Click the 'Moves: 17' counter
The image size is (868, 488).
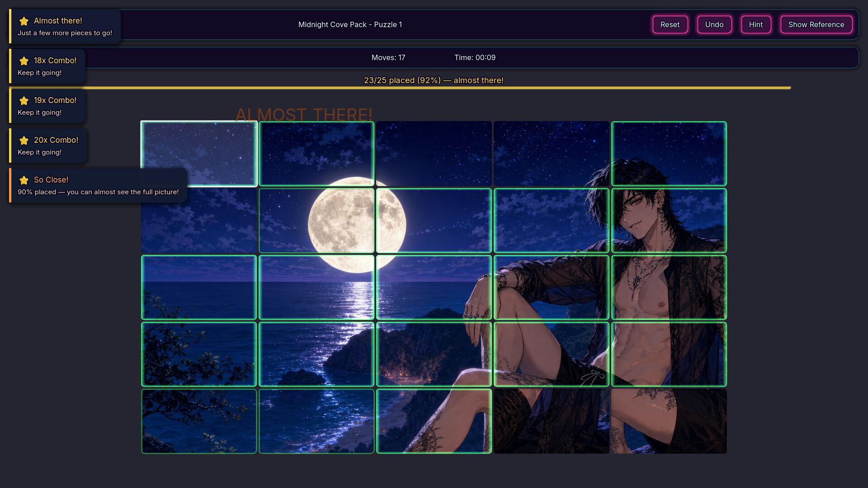[388, 57]
